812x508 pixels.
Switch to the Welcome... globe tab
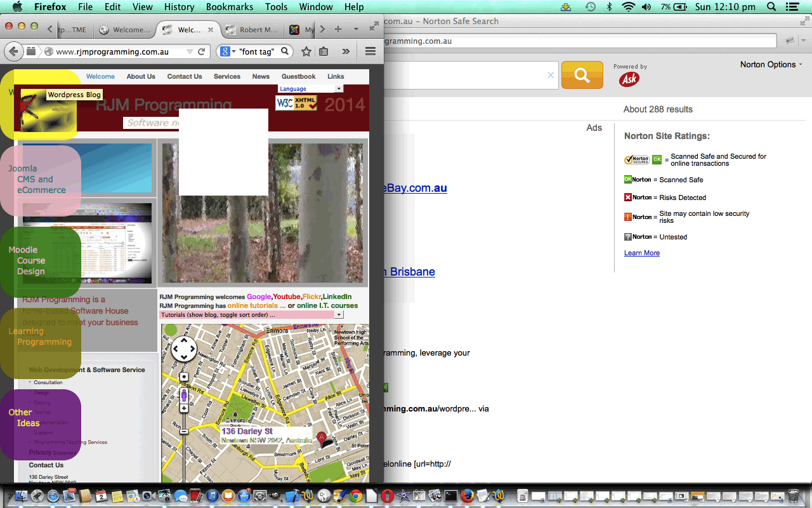[126, 30]
